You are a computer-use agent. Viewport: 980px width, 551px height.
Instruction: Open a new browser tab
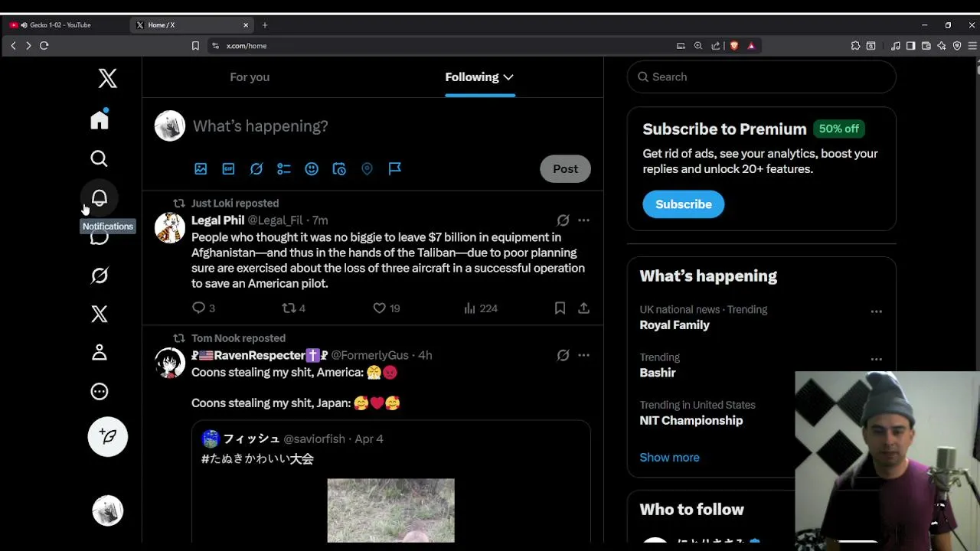265,25
